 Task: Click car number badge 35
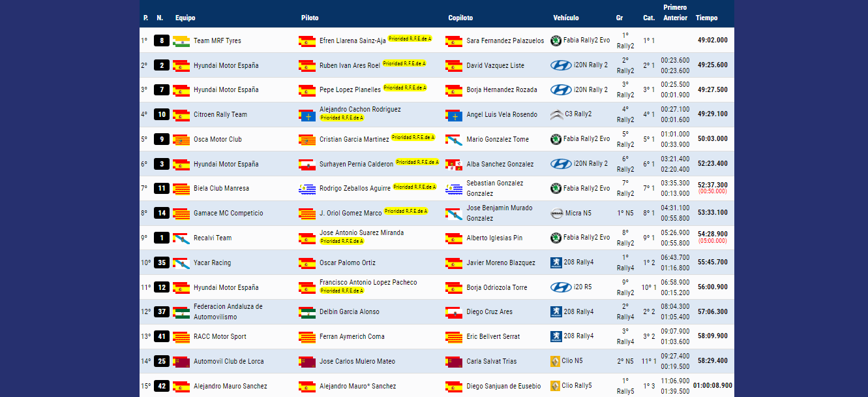click(x=162, y=262)
